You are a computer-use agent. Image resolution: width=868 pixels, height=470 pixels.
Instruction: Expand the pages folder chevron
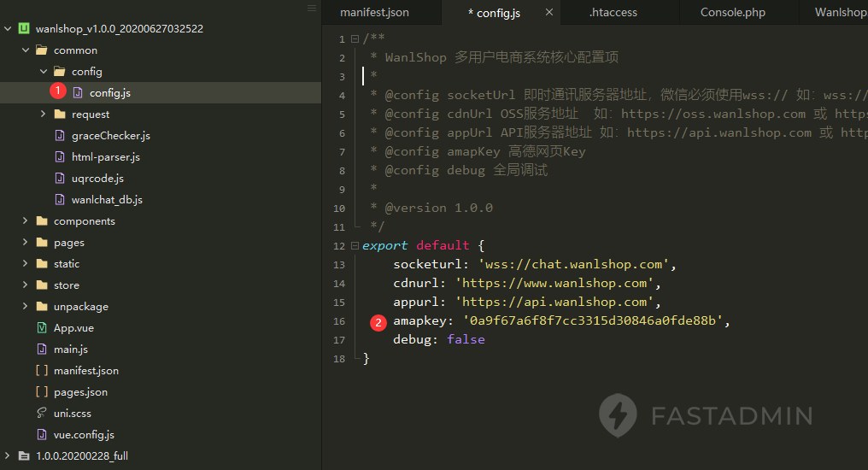pos(25,242)
